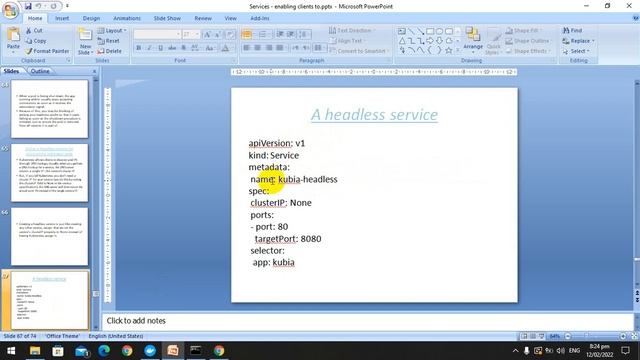Image resolution: width=640 pixels, height=360 pixels.
Task: Open the font color picker
Action: (225, 48)
